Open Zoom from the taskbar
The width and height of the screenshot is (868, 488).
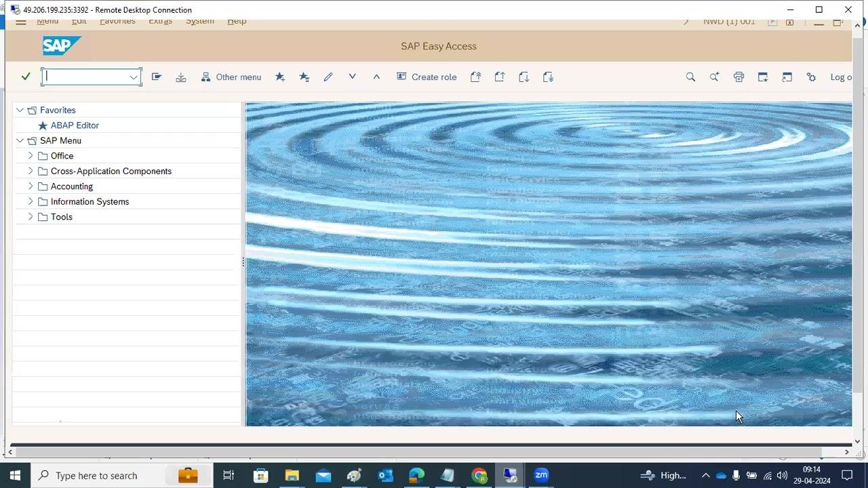tap(541, 475)
